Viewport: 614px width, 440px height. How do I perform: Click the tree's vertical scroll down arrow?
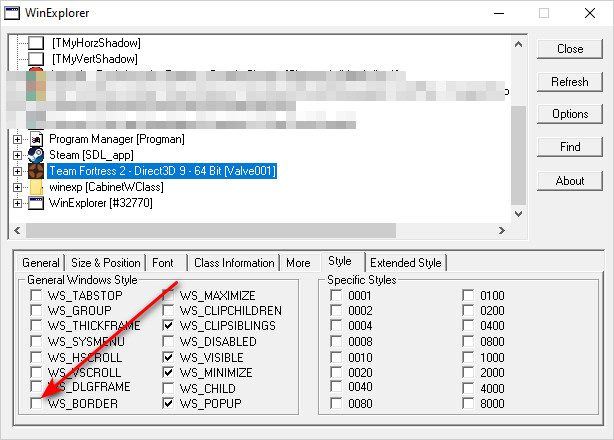coord(518,214)
